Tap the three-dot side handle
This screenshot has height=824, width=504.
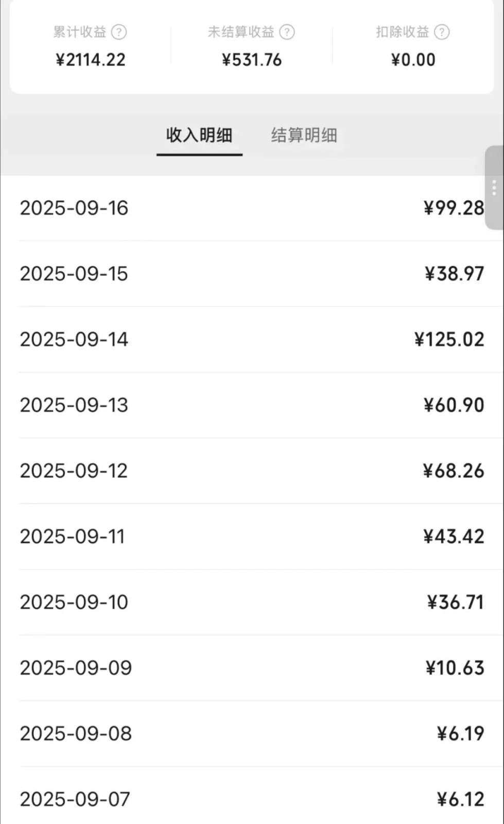(x=494, y=187)
